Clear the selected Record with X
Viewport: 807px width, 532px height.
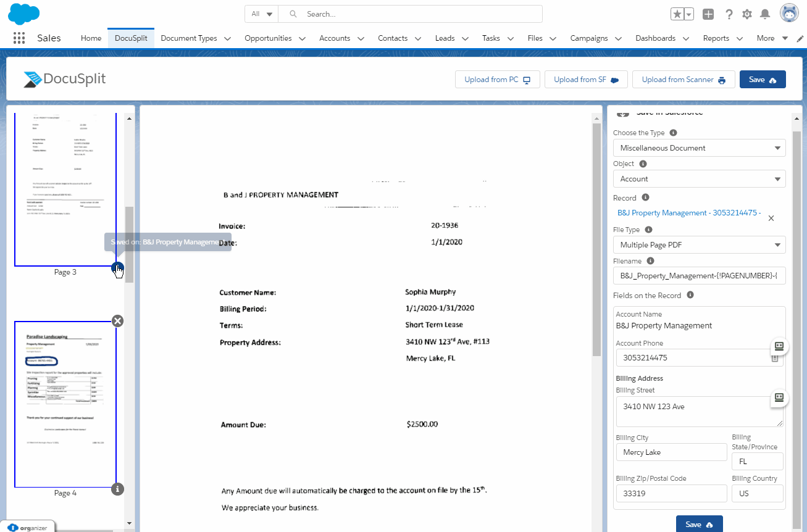click(x=771, y=218)
